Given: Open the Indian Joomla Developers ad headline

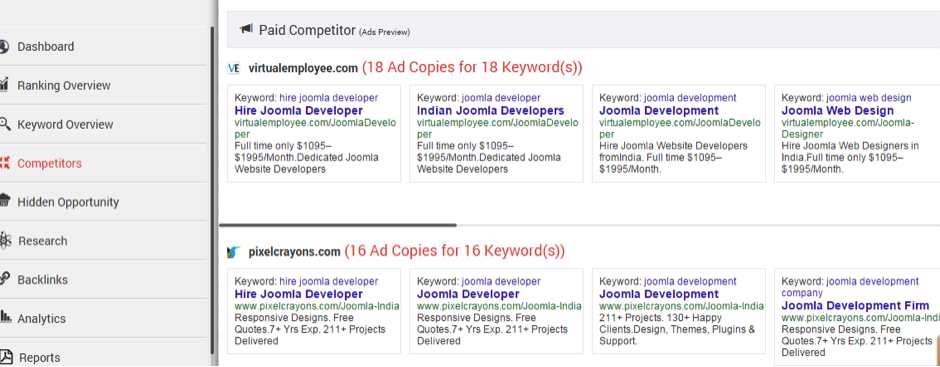Looking at the screenshot, I should point(490,111).
